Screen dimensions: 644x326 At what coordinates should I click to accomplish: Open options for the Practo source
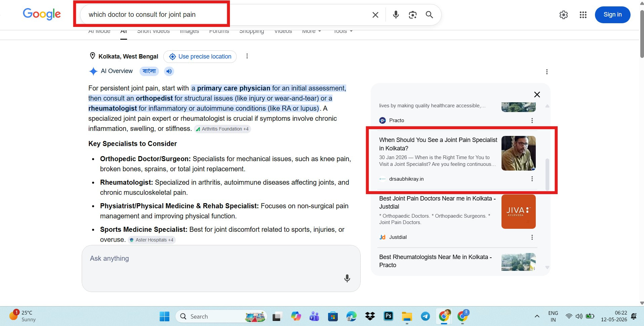click(x=532, y=120)
